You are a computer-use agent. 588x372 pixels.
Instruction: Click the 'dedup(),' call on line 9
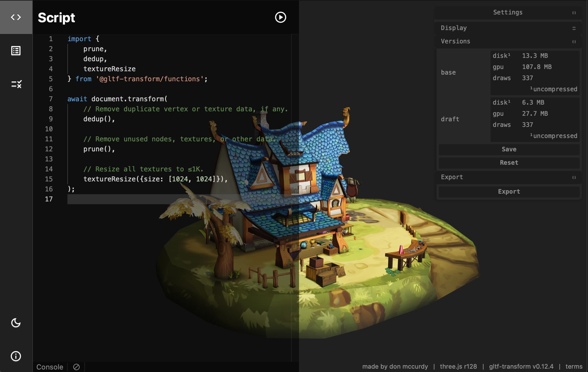click(99, 119)
